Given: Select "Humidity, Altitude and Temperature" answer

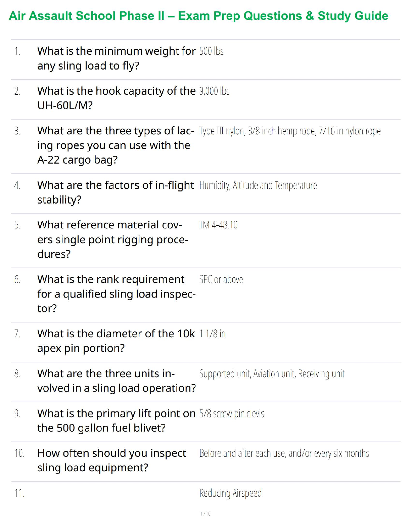Looking at the screenshot, I should (258, 185).
